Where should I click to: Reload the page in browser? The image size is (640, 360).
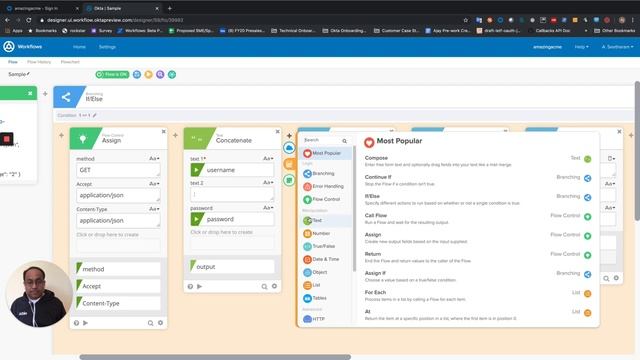(x=29, y=20)
